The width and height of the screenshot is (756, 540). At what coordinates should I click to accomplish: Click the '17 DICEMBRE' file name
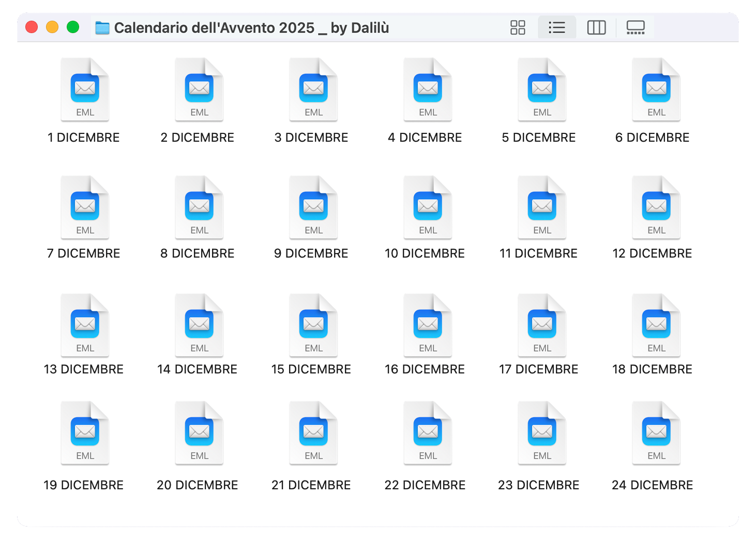point(539,369)
